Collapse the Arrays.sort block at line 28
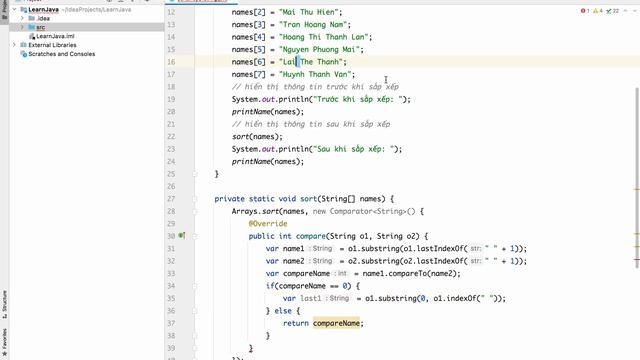640x360 pixels. [x=195, y=211]
